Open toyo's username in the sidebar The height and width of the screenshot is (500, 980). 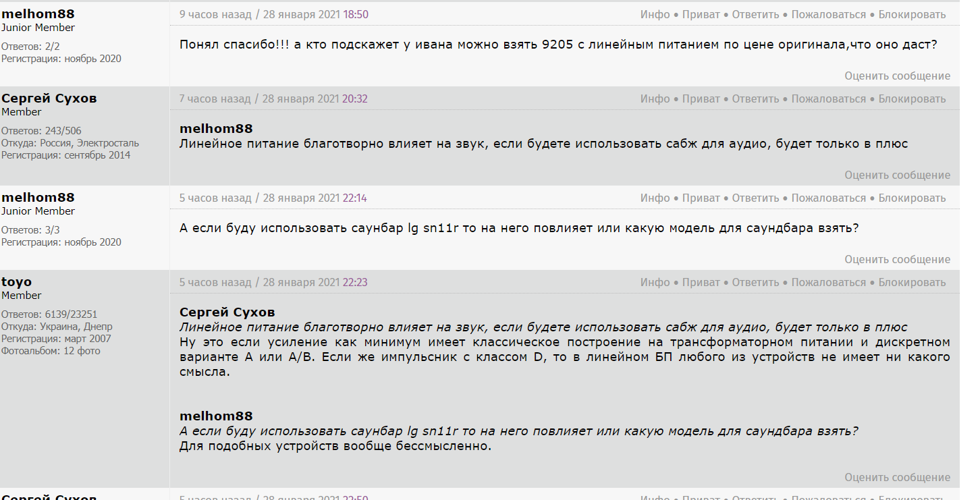(x=16, y=282)
